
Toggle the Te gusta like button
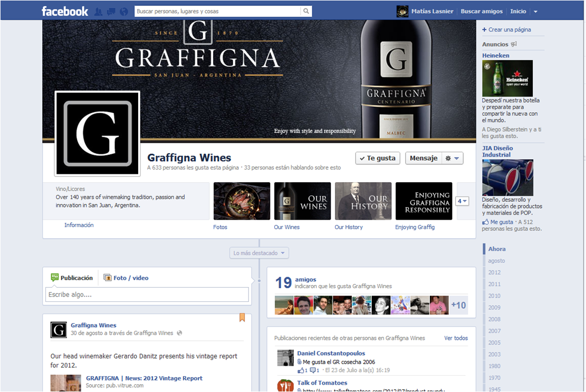click(x=378, y=158)
